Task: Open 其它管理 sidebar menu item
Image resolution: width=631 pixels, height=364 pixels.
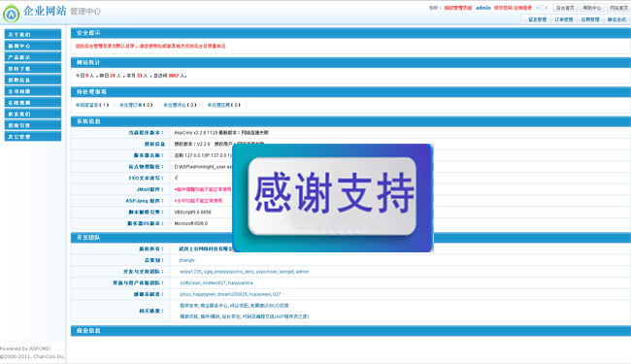Action: 33,136
